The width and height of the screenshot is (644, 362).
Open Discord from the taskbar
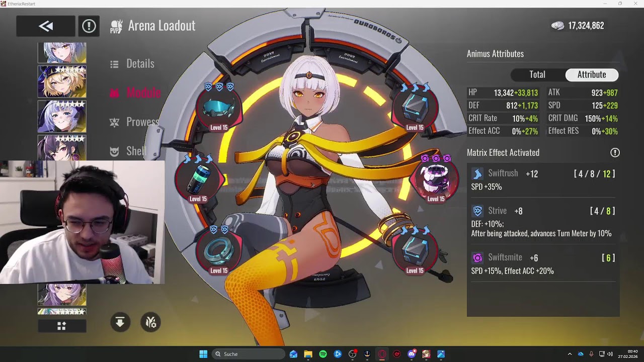(412, 354)
